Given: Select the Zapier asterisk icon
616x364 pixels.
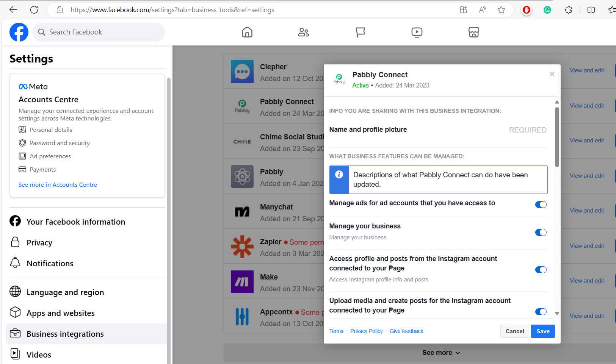Looking at the screenshot, I should pyautogui.click(x=242, y=247).
